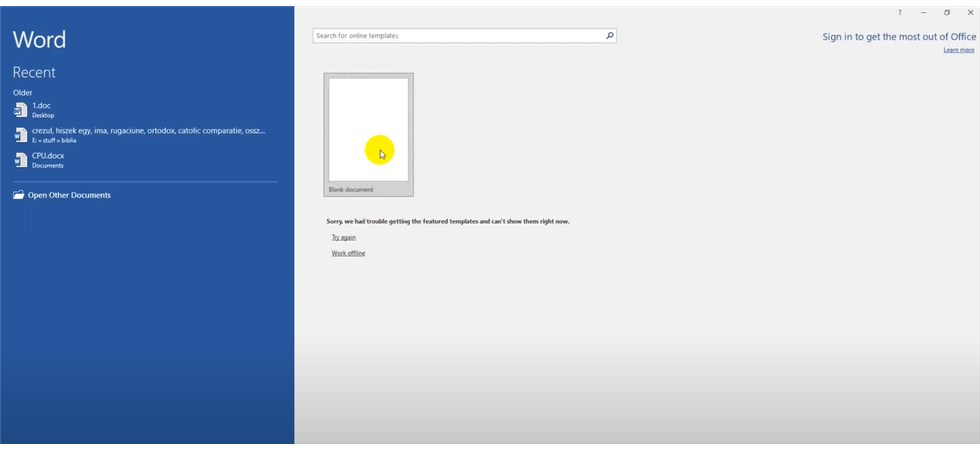Viewport: 980px width, 450px height.
Task: Click the Try again link
Action: pos(344,238)
